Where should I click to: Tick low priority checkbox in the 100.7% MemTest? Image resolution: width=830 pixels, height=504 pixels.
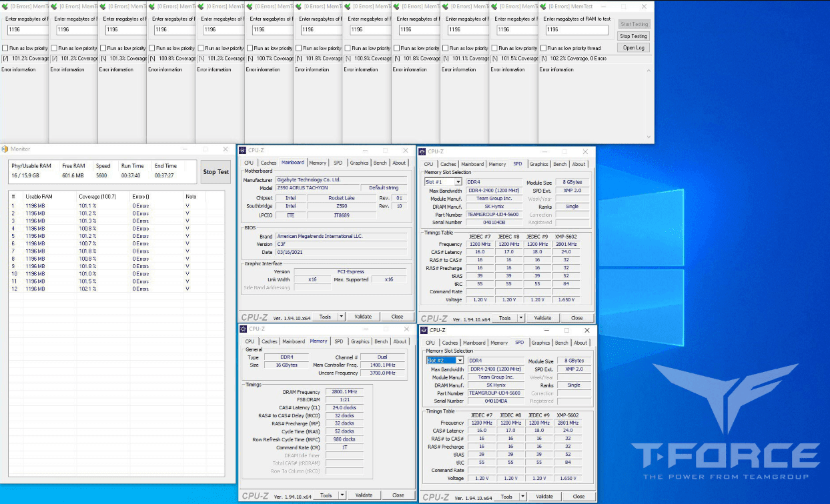pyautogui.click(x=250, y=48)
